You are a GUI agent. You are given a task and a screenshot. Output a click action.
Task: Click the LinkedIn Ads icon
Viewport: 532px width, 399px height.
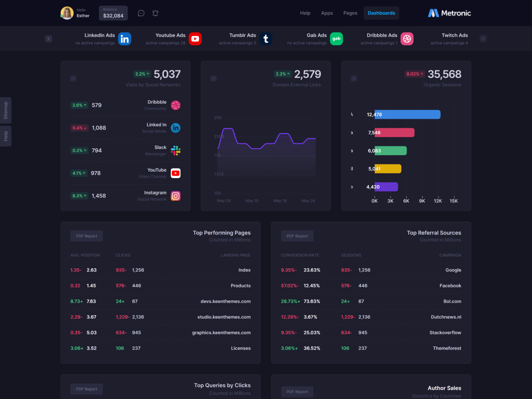pyautogui.click(x=125, y=39)
